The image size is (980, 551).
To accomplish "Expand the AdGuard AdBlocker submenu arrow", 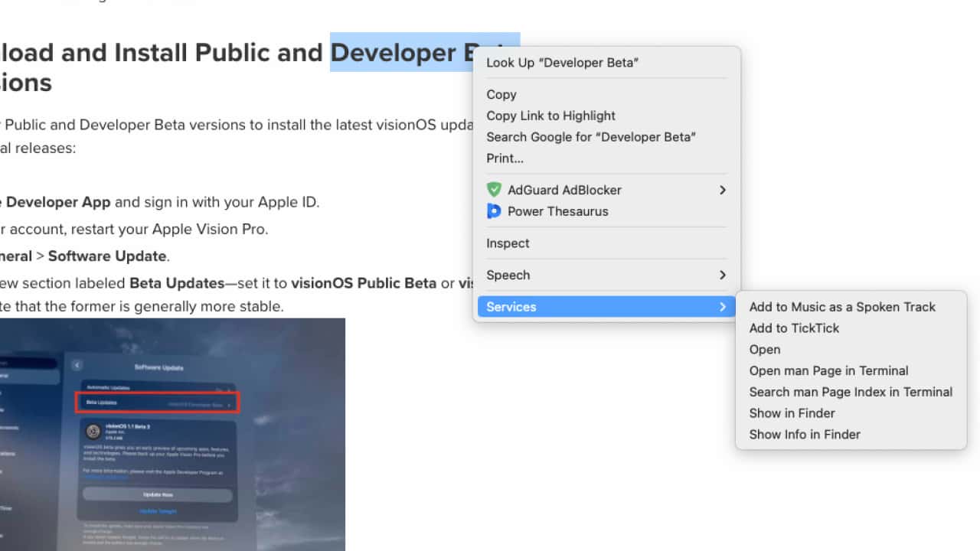I will click(x=722, y=190).
